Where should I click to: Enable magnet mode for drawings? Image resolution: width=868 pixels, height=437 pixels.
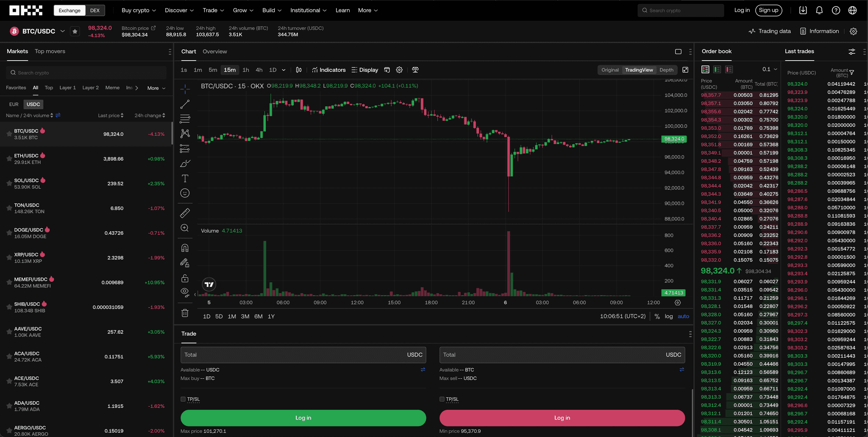click(185, 247)
